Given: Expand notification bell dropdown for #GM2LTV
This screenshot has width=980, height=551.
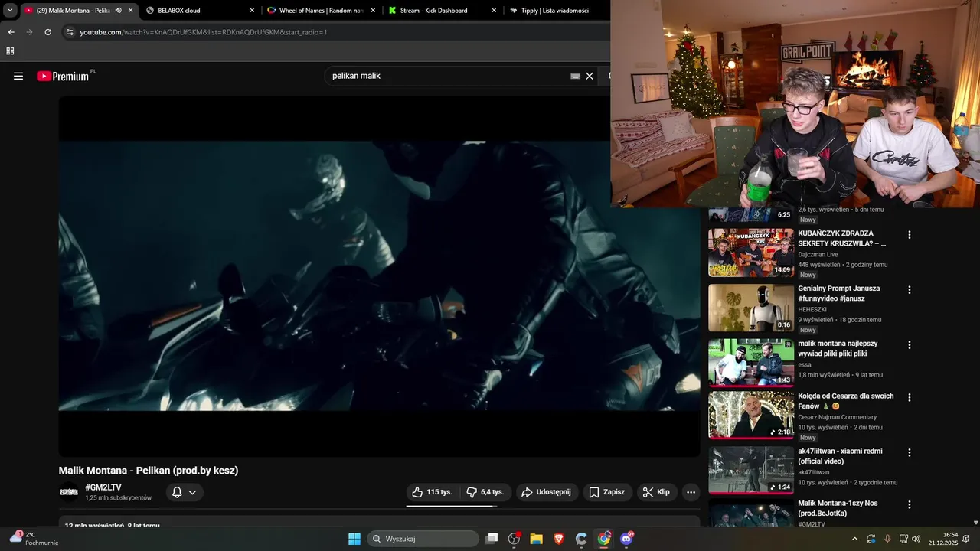Looking at the screenshot, I should tap(185, 492).
